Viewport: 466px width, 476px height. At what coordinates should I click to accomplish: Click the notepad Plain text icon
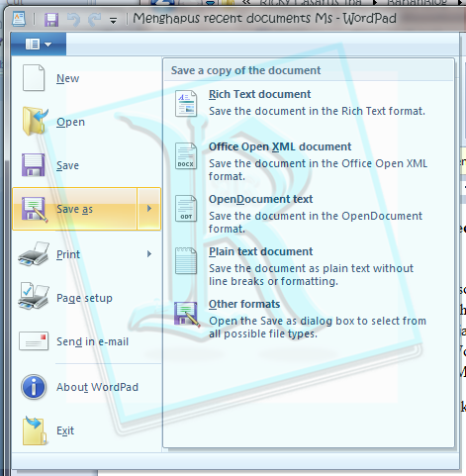186,261
